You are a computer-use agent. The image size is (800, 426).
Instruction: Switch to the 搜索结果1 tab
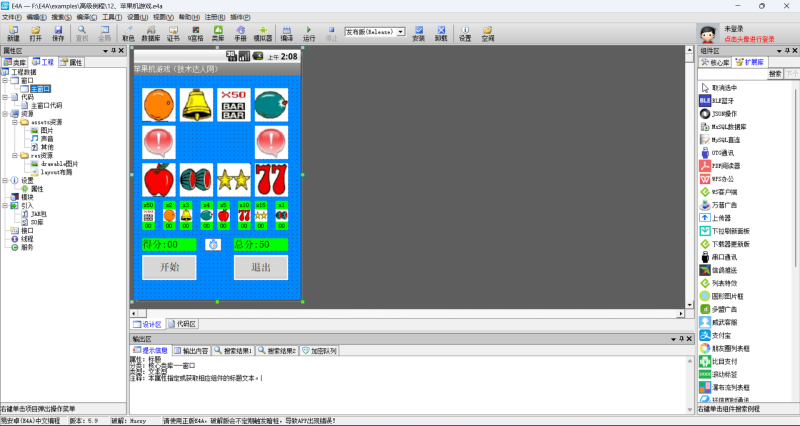(233, 351)
